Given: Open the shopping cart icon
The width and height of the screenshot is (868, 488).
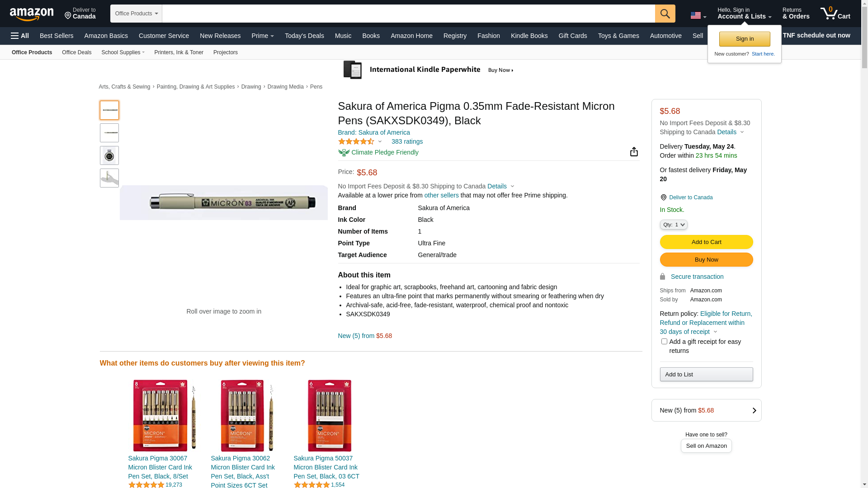Looking at the screenshot, I should (835, 14).
